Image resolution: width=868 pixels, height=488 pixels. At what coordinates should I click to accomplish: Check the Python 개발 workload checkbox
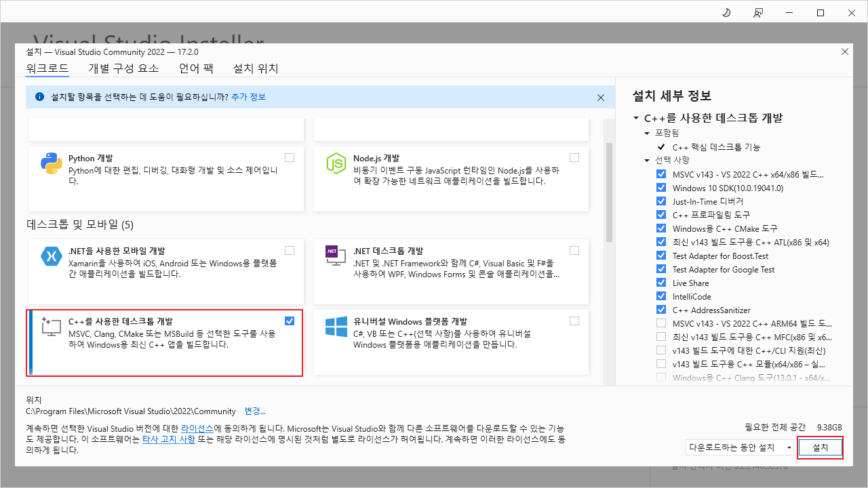coord(290,157)
